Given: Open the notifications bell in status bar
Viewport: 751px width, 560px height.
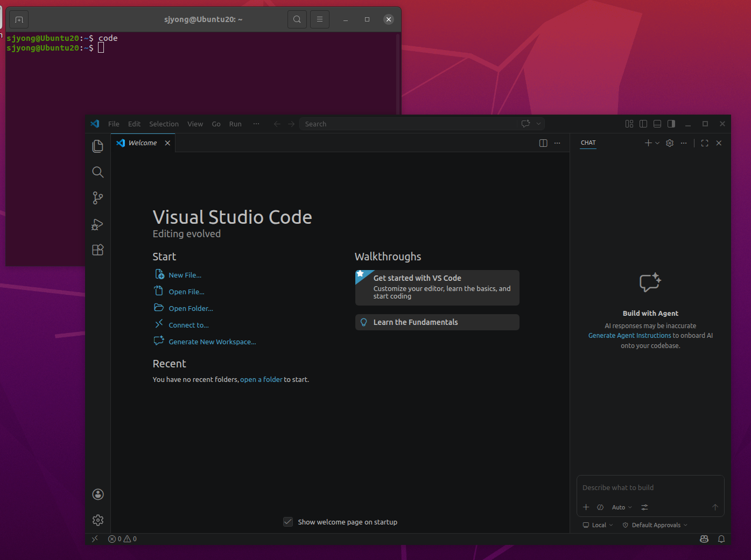Looking at the screenshot, I should 721,538.
